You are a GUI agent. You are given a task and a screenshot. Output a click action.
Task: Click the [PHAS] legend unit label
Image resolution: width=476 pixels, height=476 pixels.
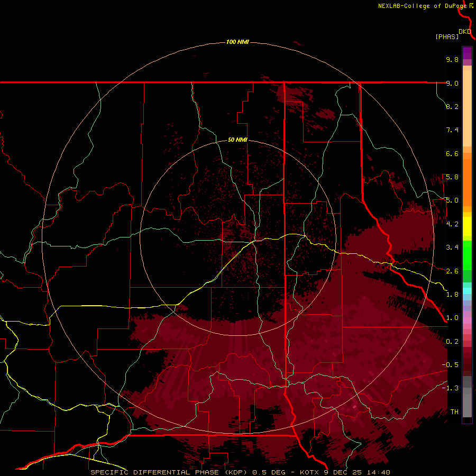pyautogui.click(x=447, y=36)
